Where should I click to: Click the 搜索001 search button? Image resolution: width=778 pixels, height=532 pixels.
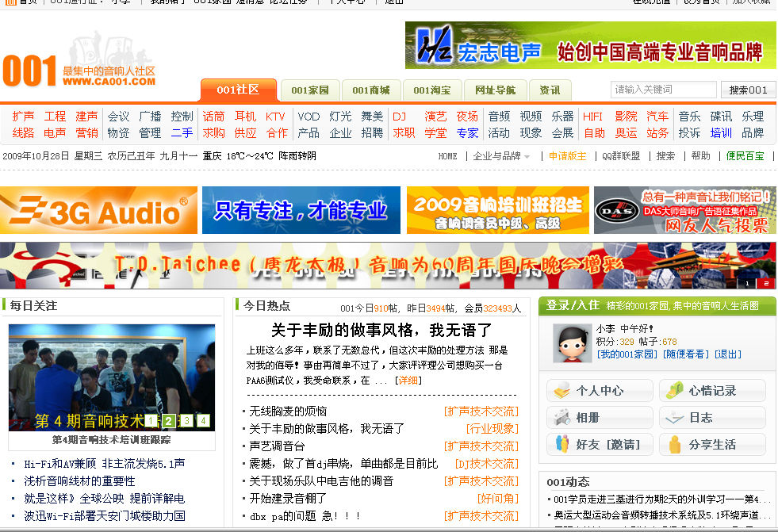point(748,90)
